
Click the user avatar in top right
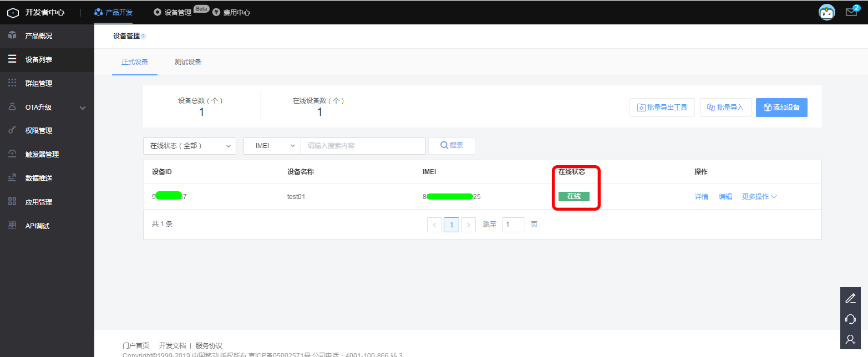pyautogui.click(x=826, y=11)
